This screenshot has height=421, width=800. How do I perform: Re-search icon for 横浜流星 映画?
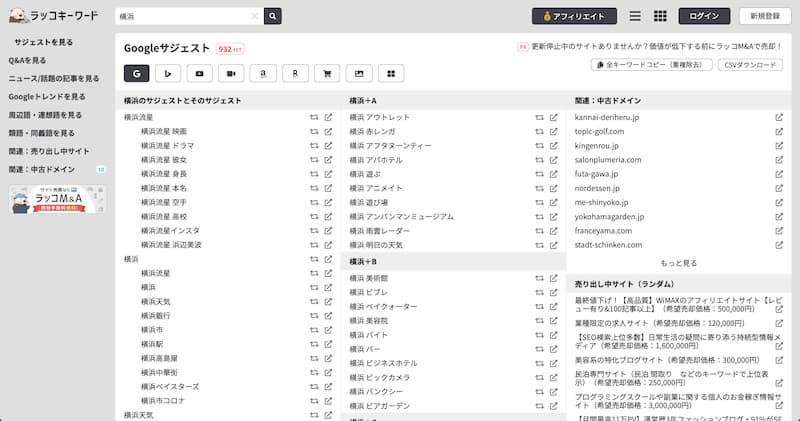314,132
